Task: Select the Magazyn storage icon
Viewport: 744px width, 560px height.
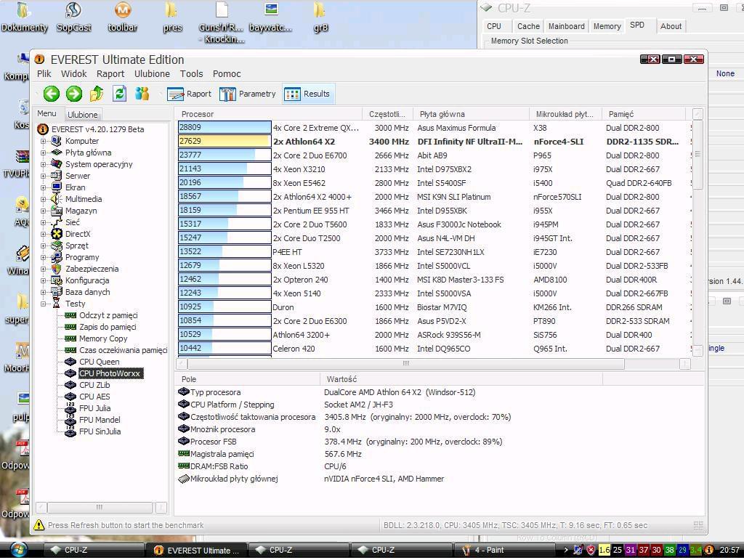Action: pos(57,211)
